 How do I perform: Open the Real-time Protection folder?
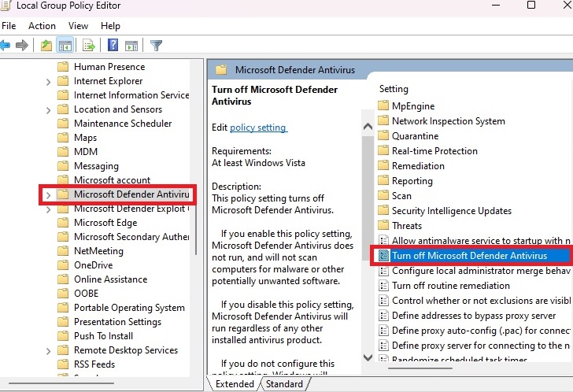click(x=434, y=151)
